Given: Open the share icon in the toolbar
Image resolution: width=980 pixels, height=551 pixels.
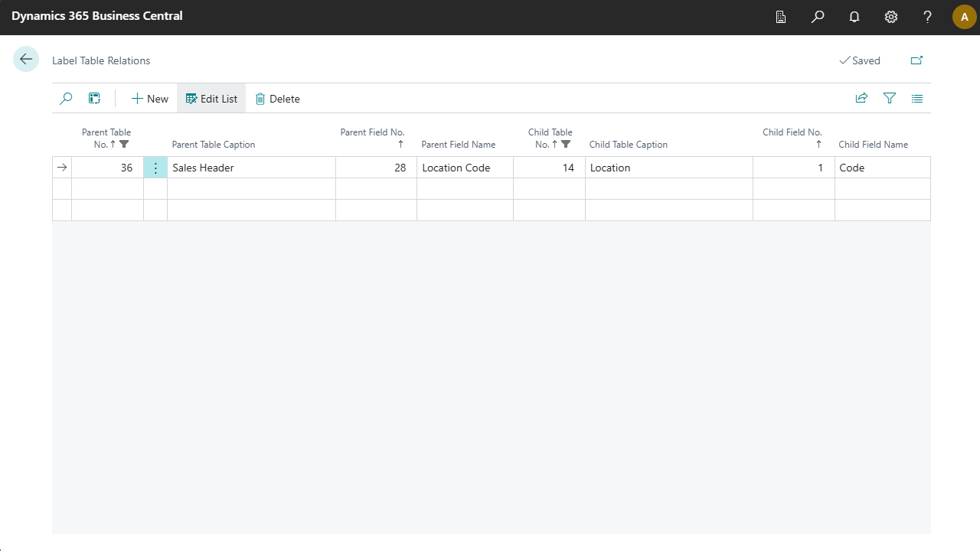Looking at the screenshot, I should pyautogui.click(x=861, y=99).
